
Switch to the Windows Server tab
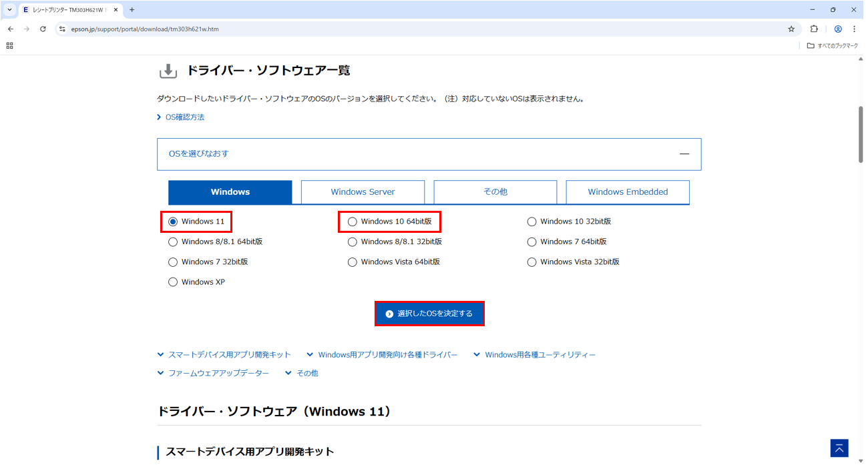click(x=363, y=192)
